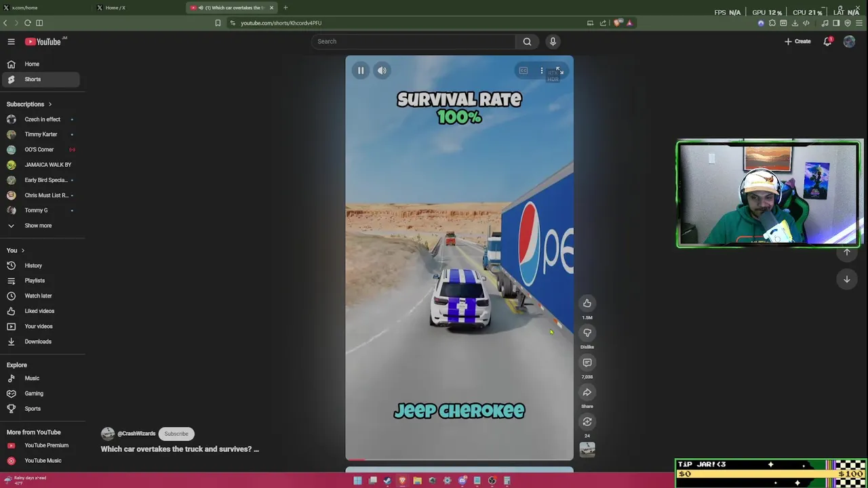Open the Create button
868x488 pixels.
[797, 41]
